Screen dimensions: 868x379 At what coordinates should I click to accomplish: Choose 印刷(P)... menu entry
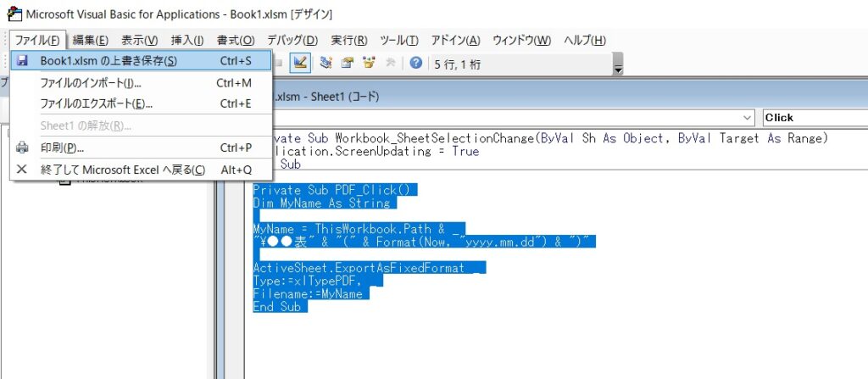(142, 148)
